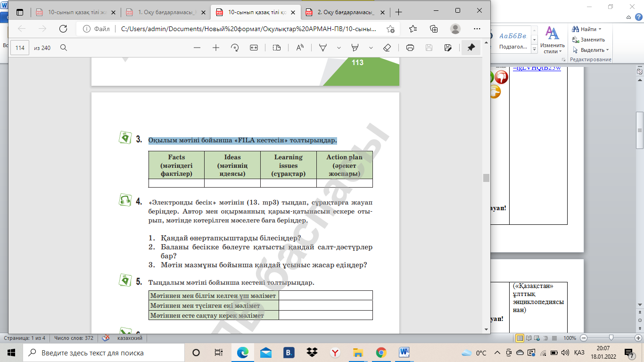Open Windows Start menu

click(11, 353)
